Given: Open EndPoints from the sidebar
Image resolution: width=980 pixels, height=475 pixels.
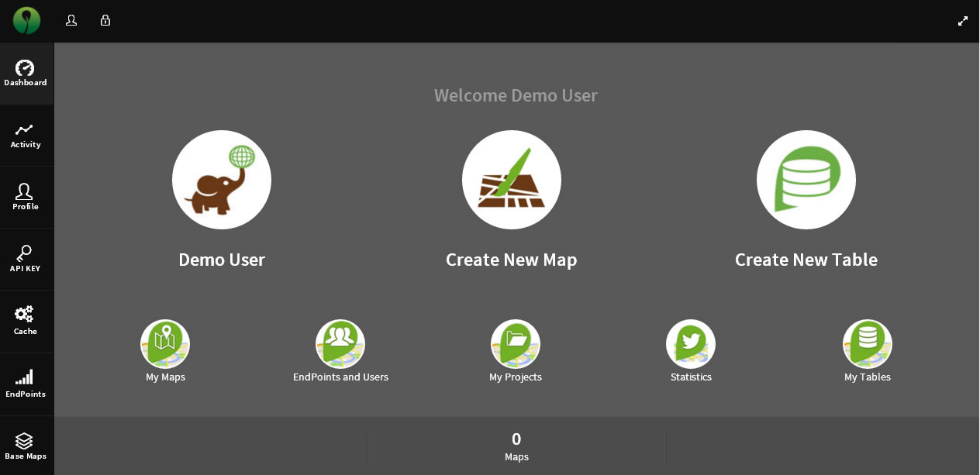Looking at the screenshot, I should coord(26,384).
